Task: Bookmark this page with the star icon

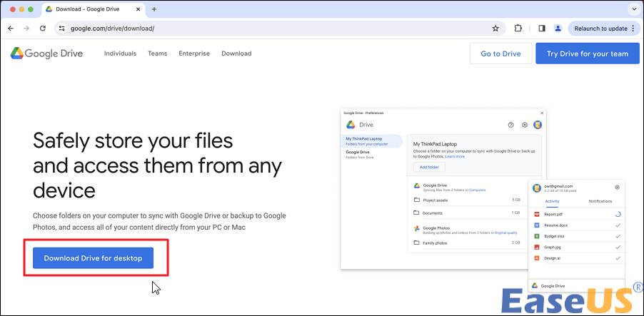Action: tap(495, 29)
